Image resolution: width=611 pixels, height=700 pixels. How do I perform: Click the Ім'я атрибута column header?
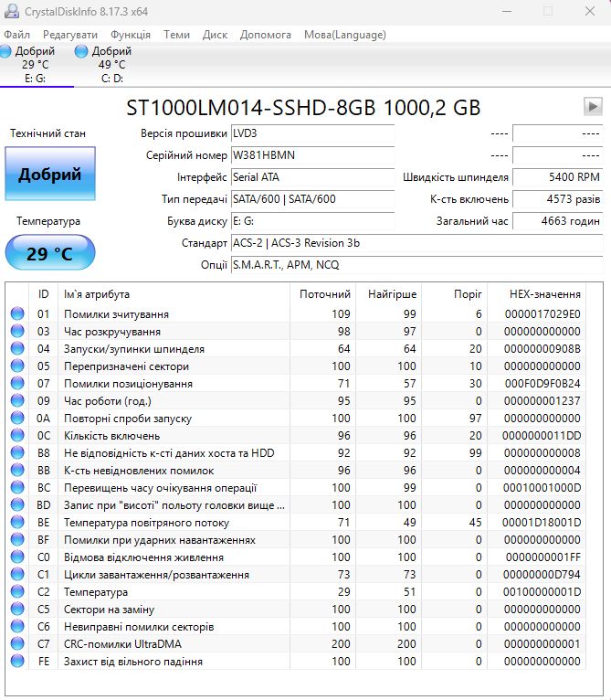point(174,294)
